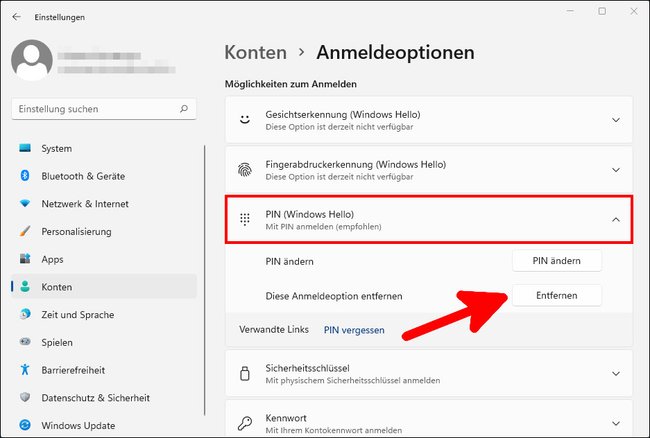Open Bluetooth & Geräte settings
Screen dimensions: 650x438
104,176
